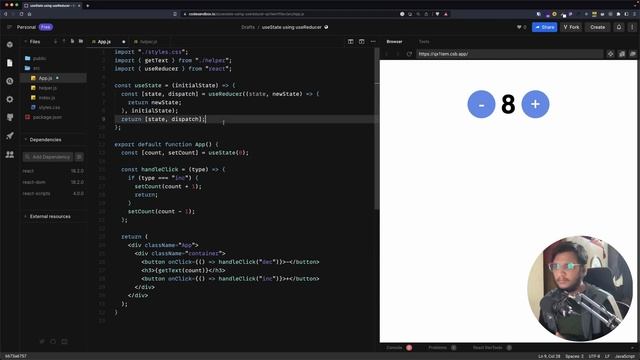Click the preview URL address bar
The height and width of the screenshot is (360, 640).
click(x=509, y=54)
